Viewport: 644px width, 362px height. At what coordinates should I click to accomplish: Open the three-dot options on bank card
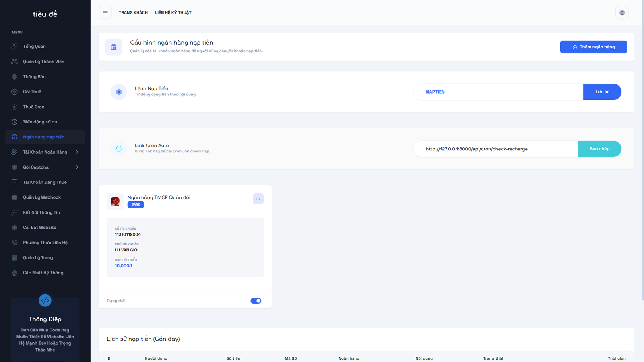point(258,199)
